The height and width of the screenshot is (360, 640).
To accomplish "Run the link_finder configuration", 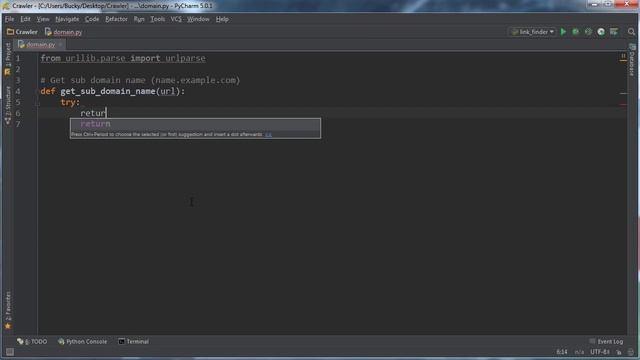I will 563,32.
